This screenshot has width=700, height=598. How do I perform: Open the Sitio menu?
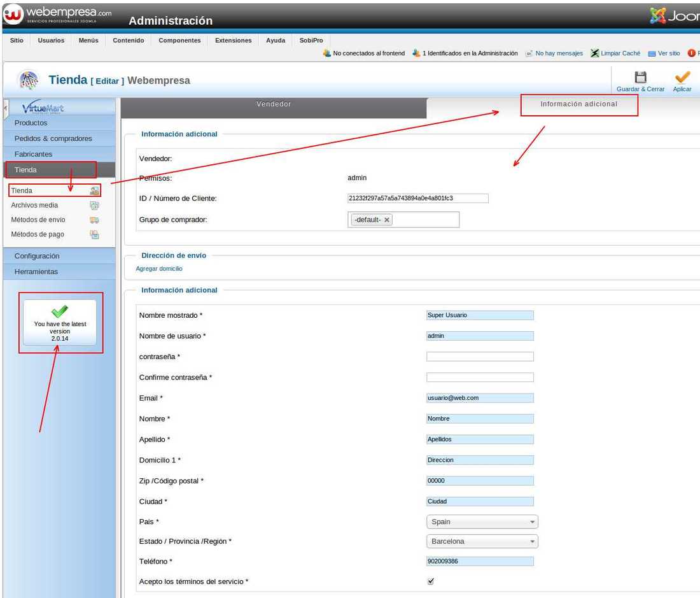pyautogui.click(x=17, y=40)
